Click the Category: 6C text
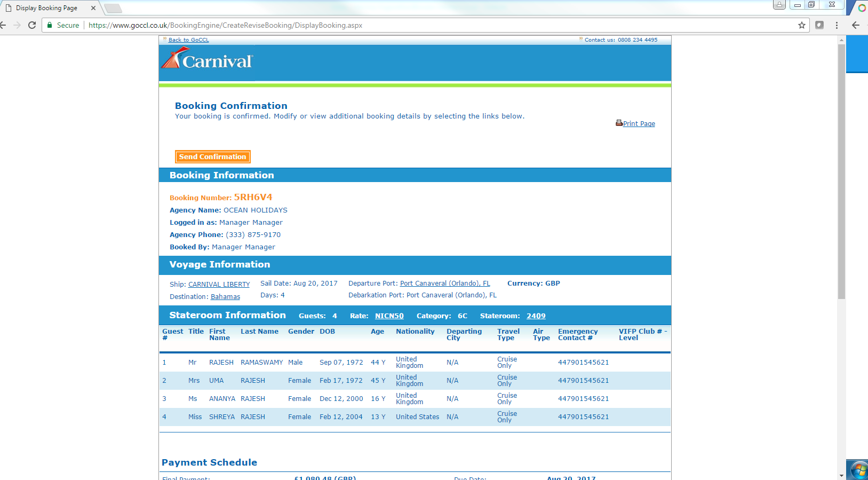The width and height of the screenshot is (868, 480). click(x=442, y=316)
